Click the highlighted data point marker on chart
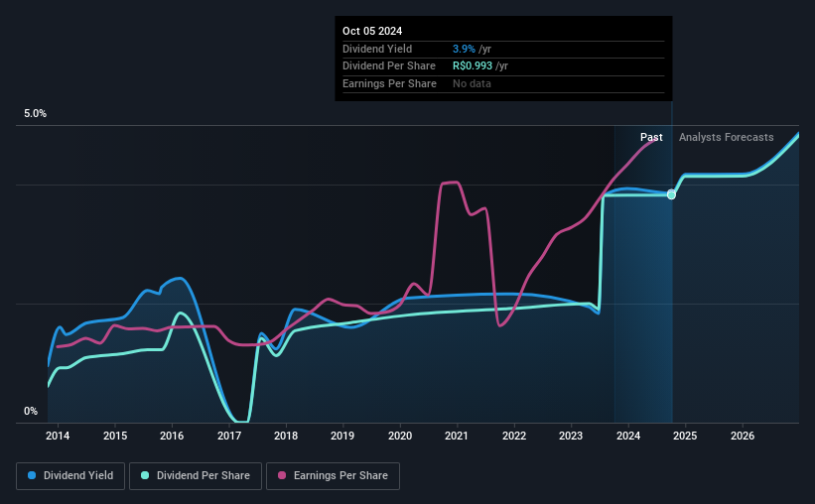Screen dimensions: 815x504 [x=671, y=194]
